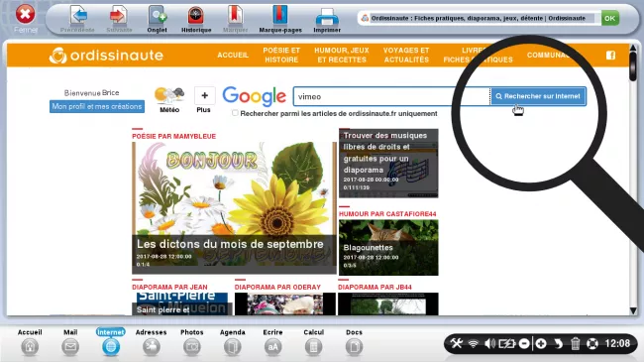This screenshot has height=362, width=644.
Task: Click the green OK button
Action: (610, 18)
